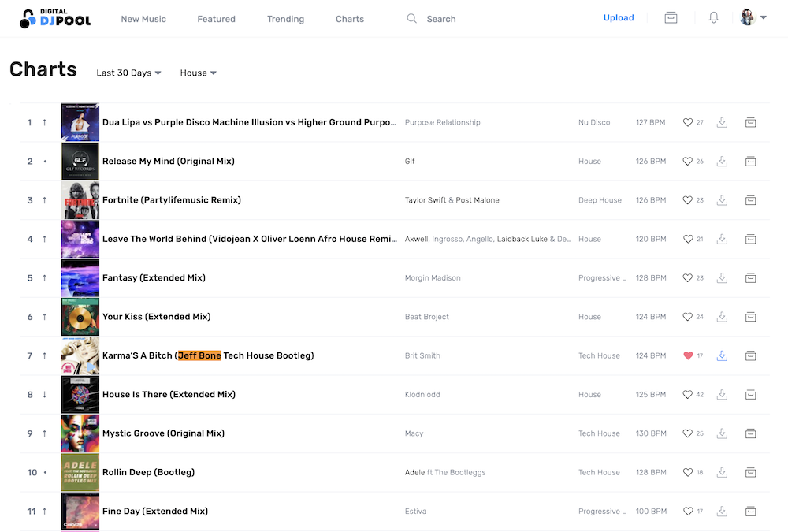Select Nu Disco genre in first row
This screenshot has width=788, height=532.
coord(594,122)
